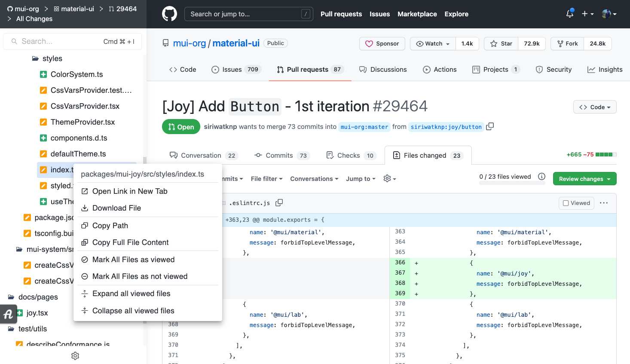Choose Copy Path menu entry
Screen dimensions: 630x364
click(148, 226)
